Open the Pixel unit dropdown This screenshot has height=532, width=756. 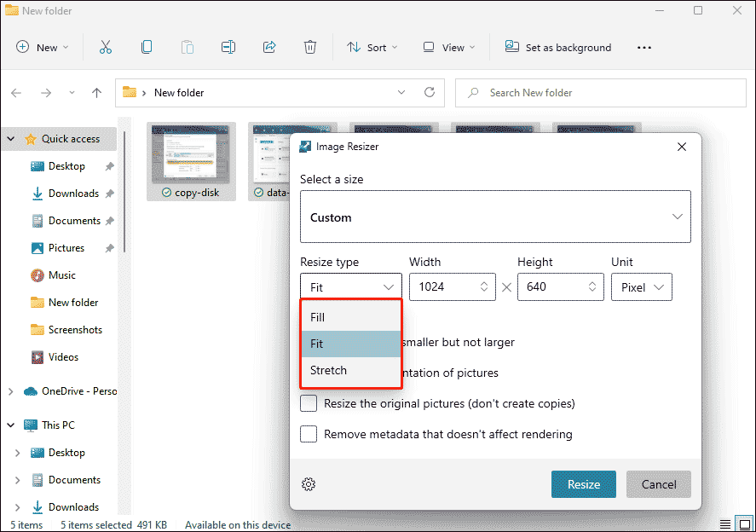(641, 286)
